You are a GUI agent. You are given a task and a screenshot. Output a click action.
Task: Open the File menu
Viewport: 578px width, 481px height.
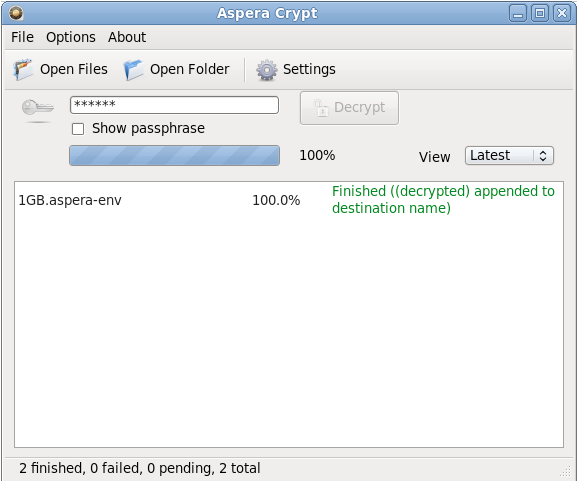(22, 37)
